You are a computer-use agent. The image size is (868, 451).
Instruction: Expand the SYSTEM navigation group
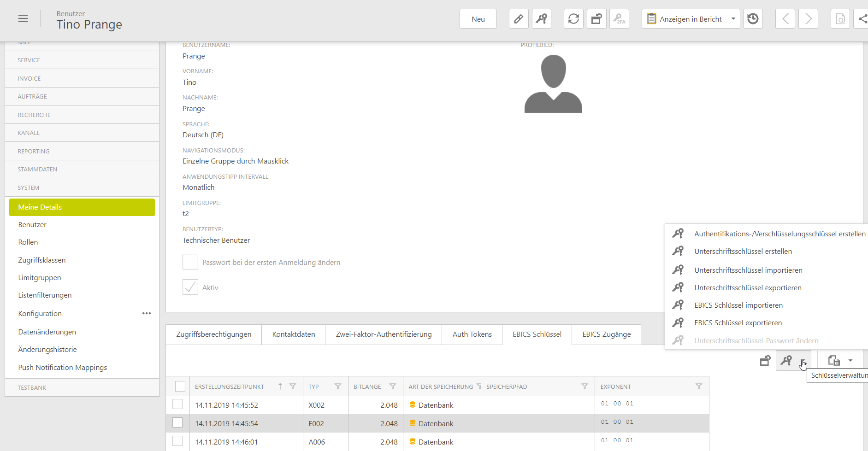(x=29, y=187)
